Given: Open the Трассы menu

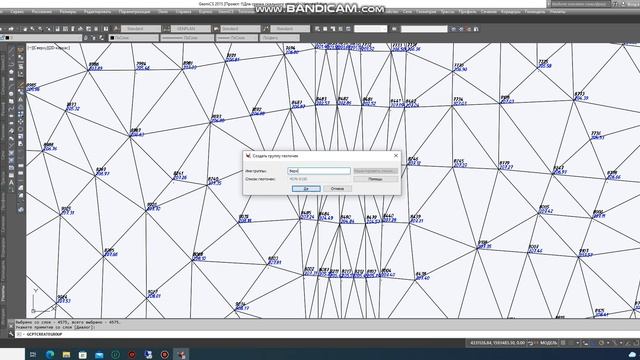Looking at the screenshot, I should (447, 12).
